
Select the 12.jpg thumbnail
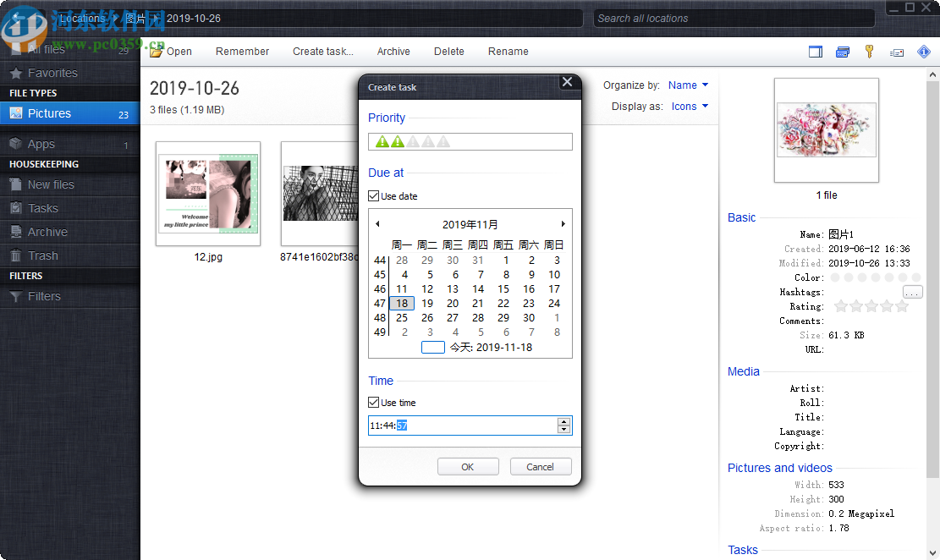click(208, 194)
